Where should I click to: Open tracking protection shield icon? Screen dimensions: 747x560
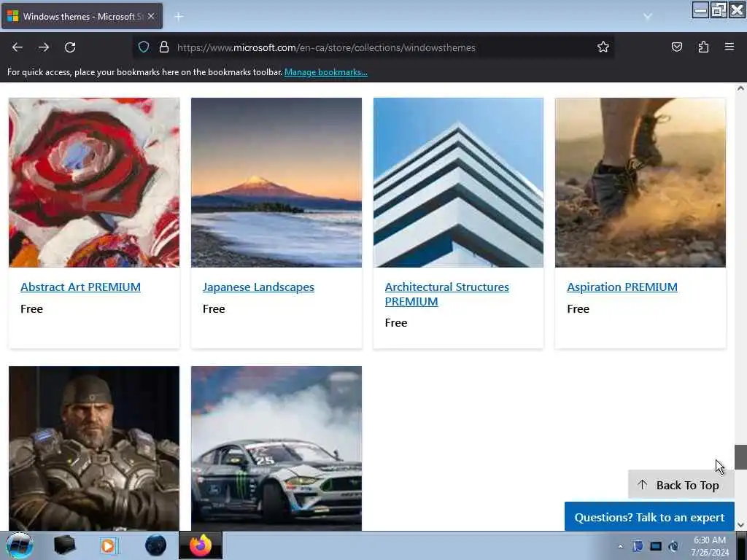pyautogui.click(x=144, y=47)
